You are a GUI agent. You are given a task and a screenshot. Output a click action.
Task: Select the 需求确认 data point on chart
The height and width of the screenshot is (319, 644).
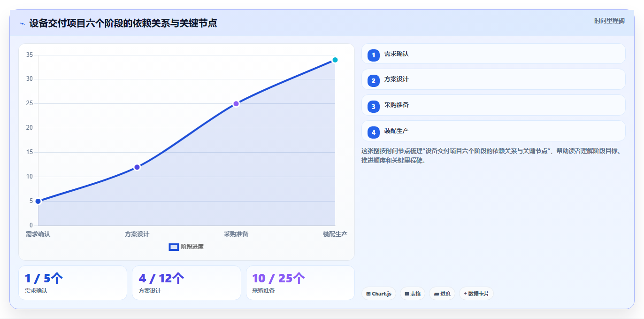pyautogui.click(x=38, y=201)
